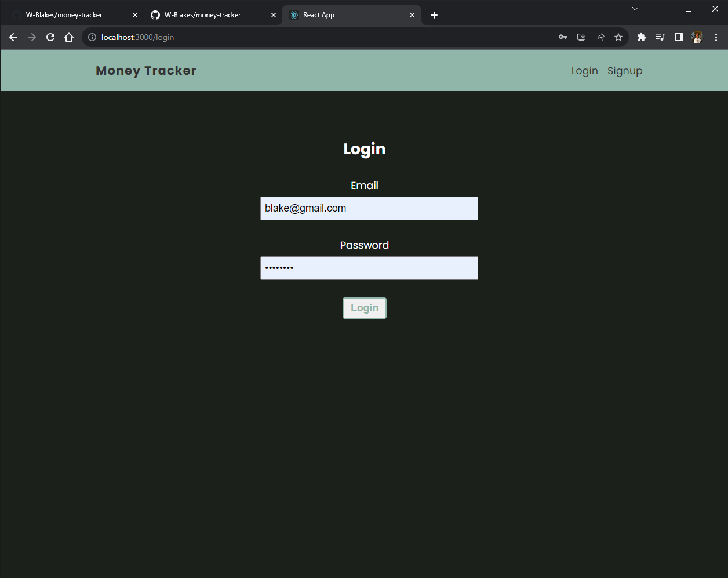The image size is (728, 578).
Task: Open a new tab with the plus button
Action: click(434, 14)
